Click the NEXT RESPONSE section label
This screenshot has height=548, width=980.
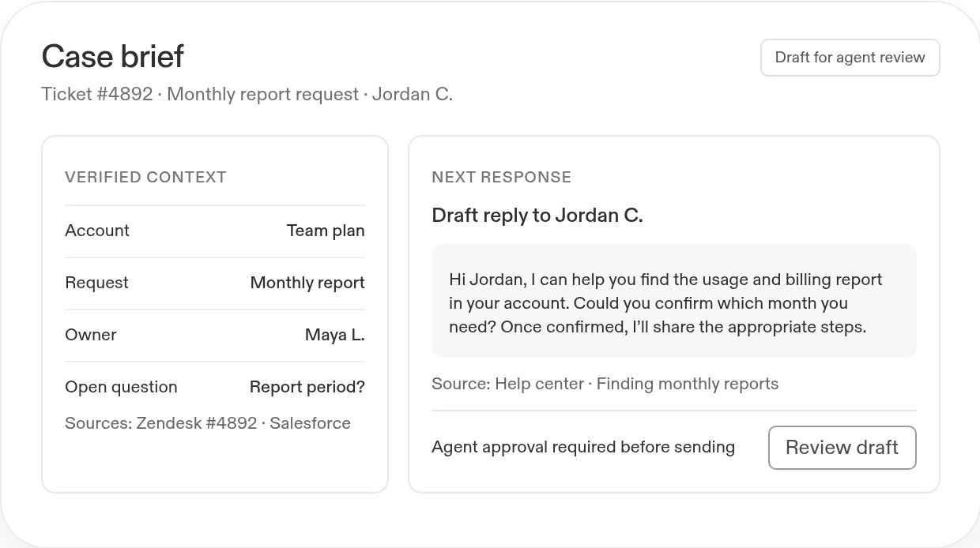501,178
